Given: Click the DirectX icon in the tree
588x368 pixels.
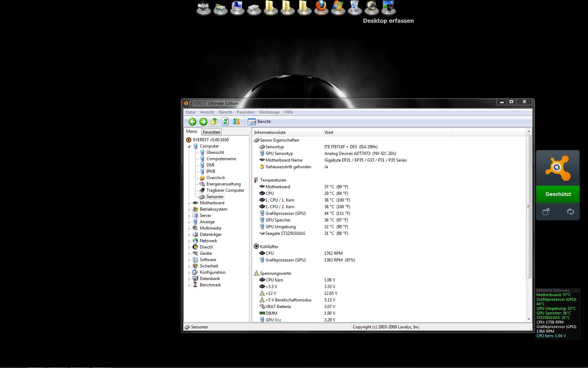Looking at the screenshot, I should pos(195,247).
